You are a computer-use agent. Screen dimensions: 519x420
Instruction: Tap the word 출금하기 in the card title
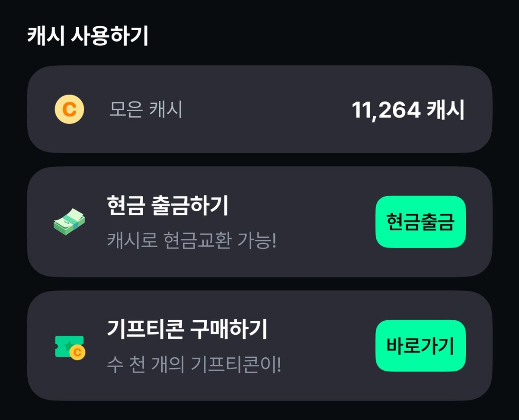pyautogui.click(x=190, y=206)
